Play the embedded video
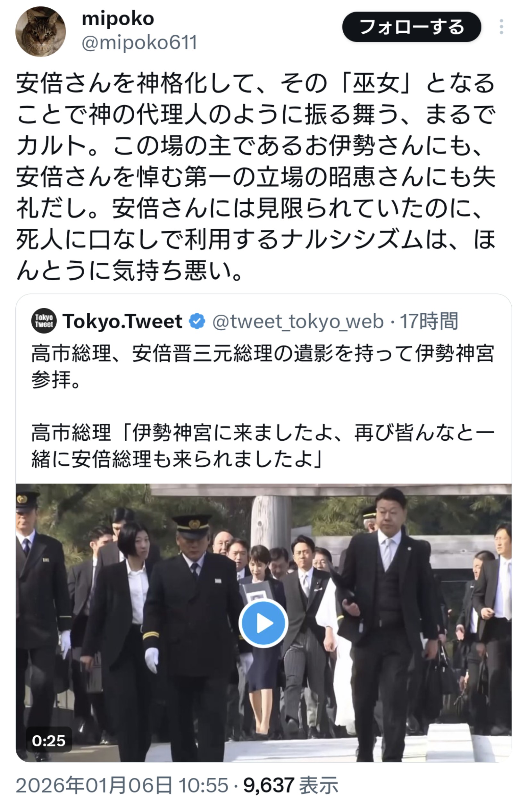Viewport: 527px width, 812px height. click(x=263, y=623)
